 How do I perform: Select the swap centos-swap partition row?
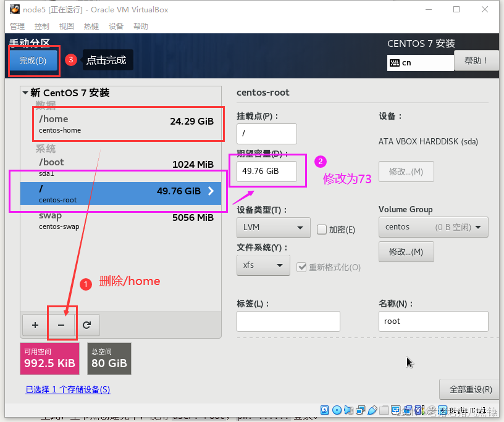121,220
